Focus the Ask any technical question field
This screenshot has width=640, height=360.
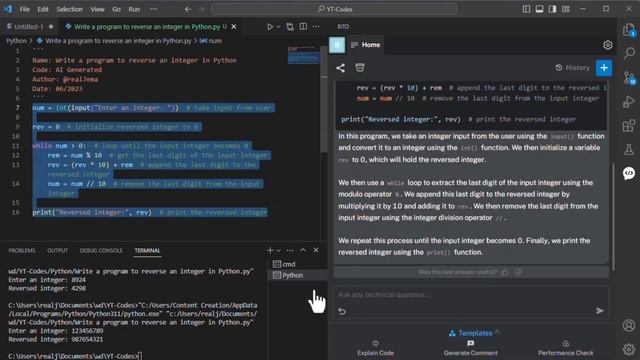(x=471, y=295)
